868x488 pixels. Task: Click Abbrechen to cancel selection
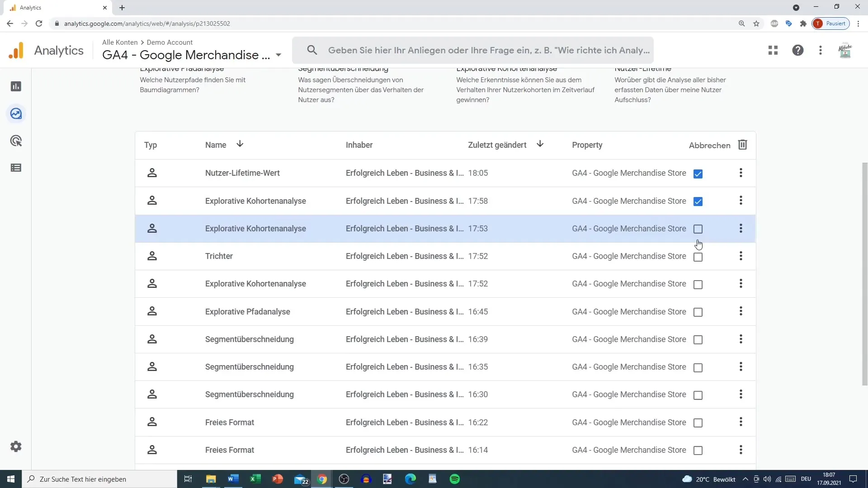(709, 145)
